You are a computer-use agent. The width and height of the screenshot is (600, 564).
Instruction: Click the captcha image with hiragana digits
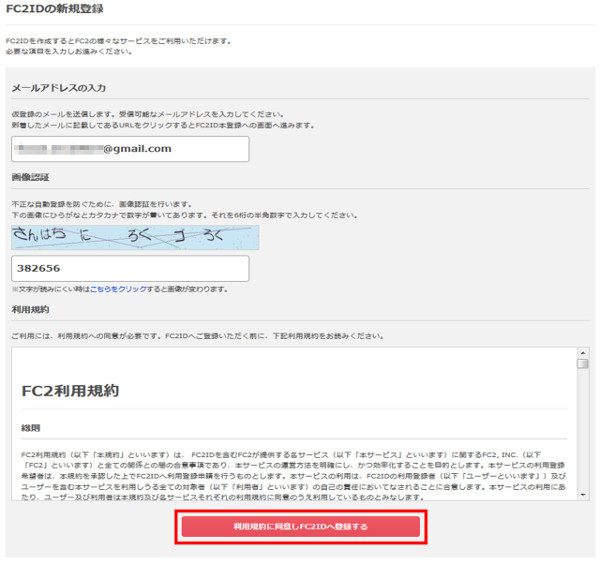pos(135,238)
